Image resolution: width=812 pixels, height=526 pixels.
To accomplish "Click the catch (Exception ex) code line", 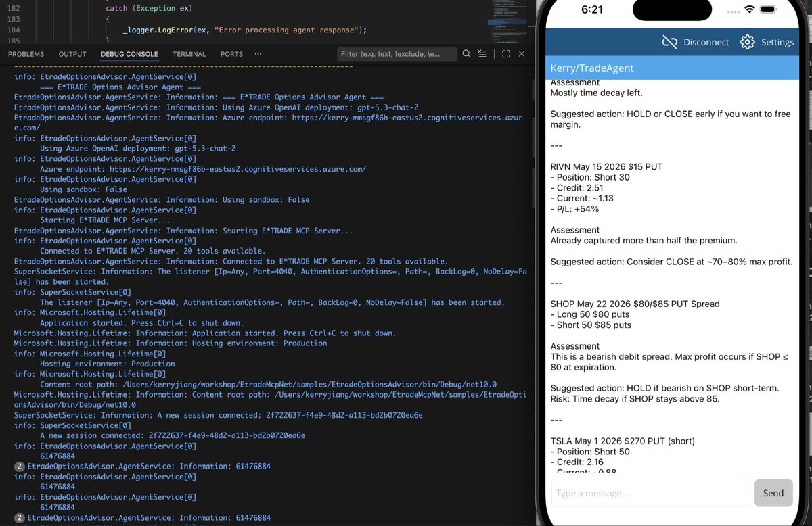I will point(149,8).
